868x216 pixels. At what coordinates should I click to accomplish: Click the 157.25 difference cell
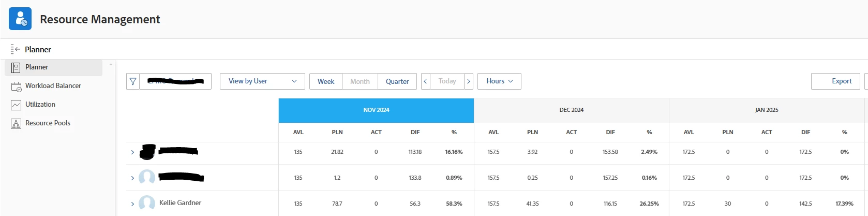tap(610, 178)
